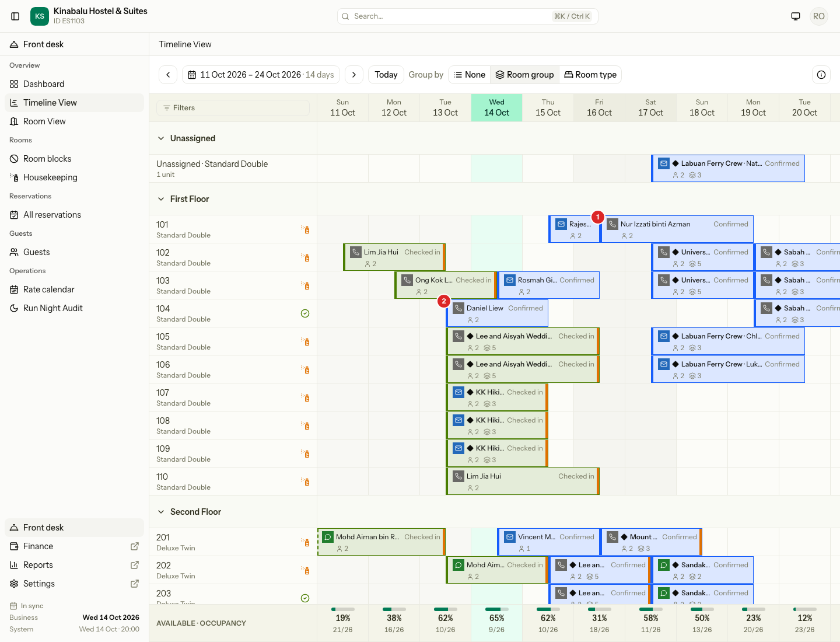The image size is (840, 642).
Task: Open Room blocks in sidebar
Action: click(75, 159)
